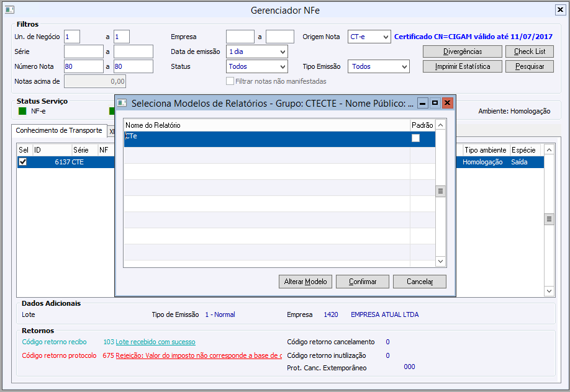Click the report list scrollbar thumb
This screenshot has height=392, width=570.
pyautogui.click(x=440, y=191)
